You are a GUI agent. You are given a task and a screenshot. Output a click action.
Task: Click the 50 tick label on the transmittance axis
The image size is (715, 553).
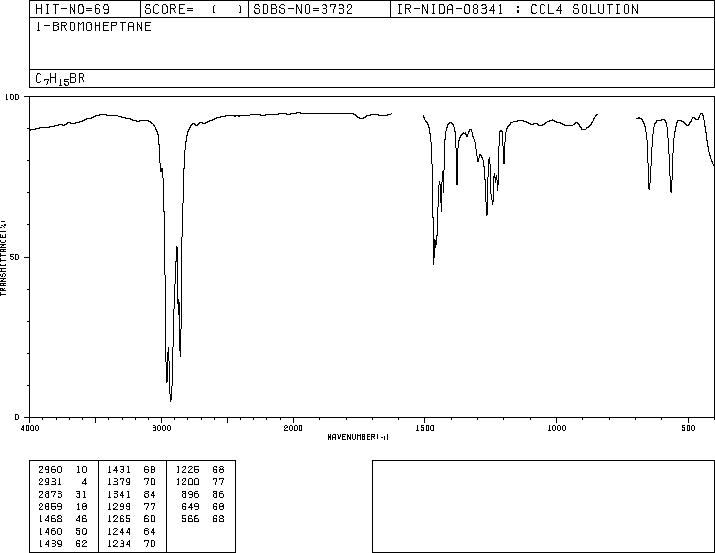pyautogui.click(x=15, y=257)
